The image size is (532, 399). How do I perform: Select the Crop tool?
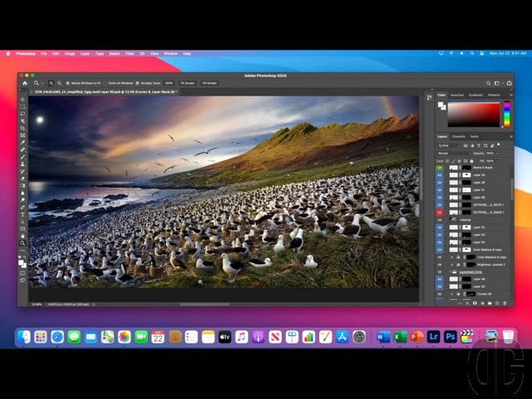(23, 128)
